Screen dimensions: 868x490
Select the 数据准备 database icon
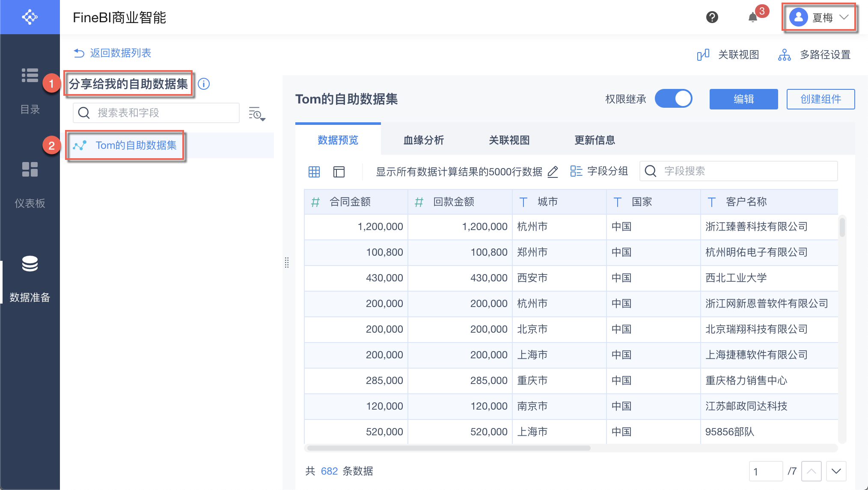click(x=30, y=264)
